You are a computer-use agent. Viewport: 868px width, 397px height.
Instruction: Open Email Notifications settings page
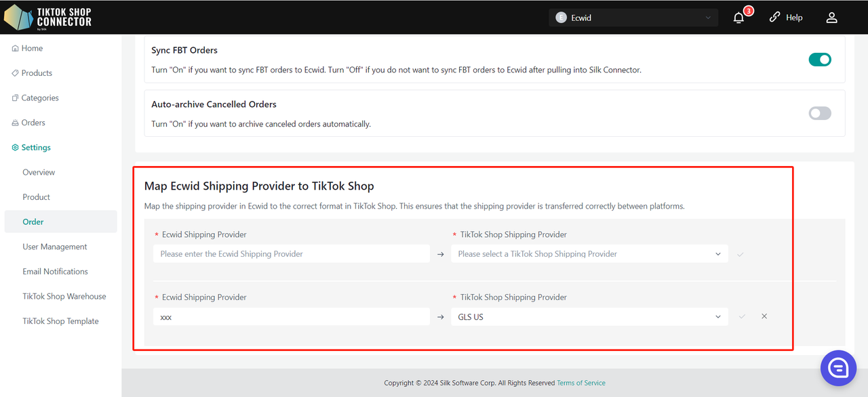pos(56,272)
